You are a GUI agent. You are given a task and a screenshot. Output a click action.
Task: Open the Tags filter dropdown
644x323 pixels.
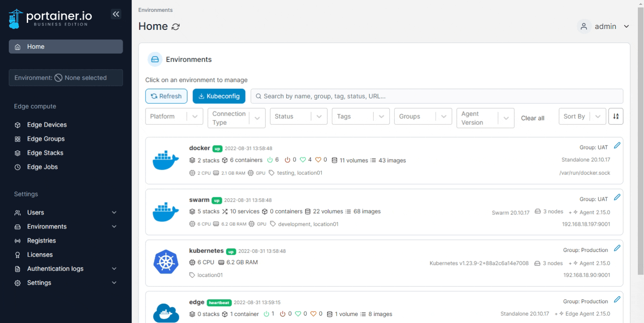[x=361, y=116]
